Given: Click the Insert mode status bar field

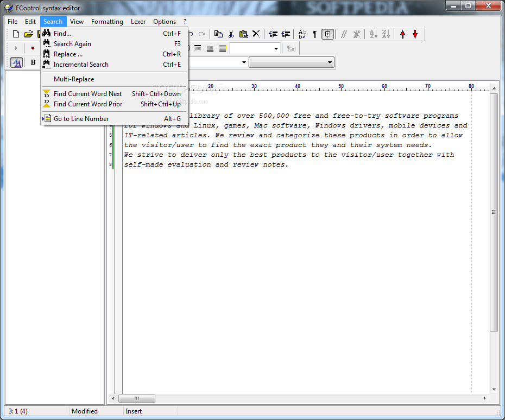Looking at the screenshot, I should (150, 411).
